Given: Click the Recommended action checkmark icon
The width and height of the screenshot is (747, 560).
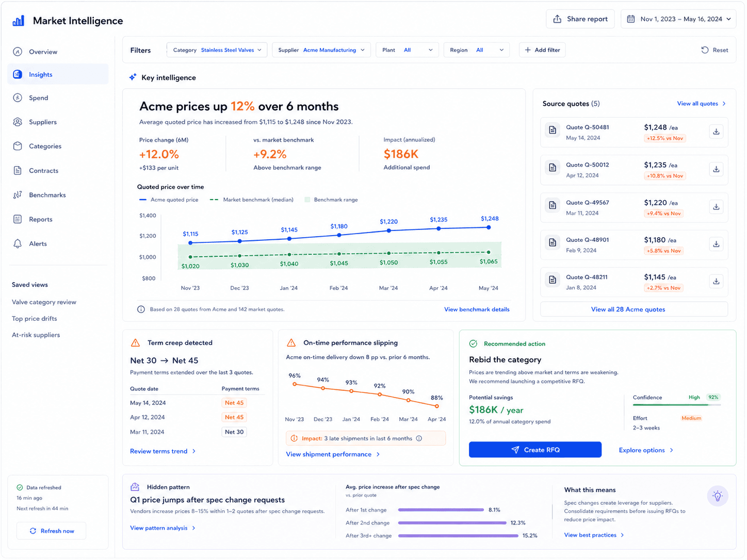Looking at the screenshot, I should point(473,343).
